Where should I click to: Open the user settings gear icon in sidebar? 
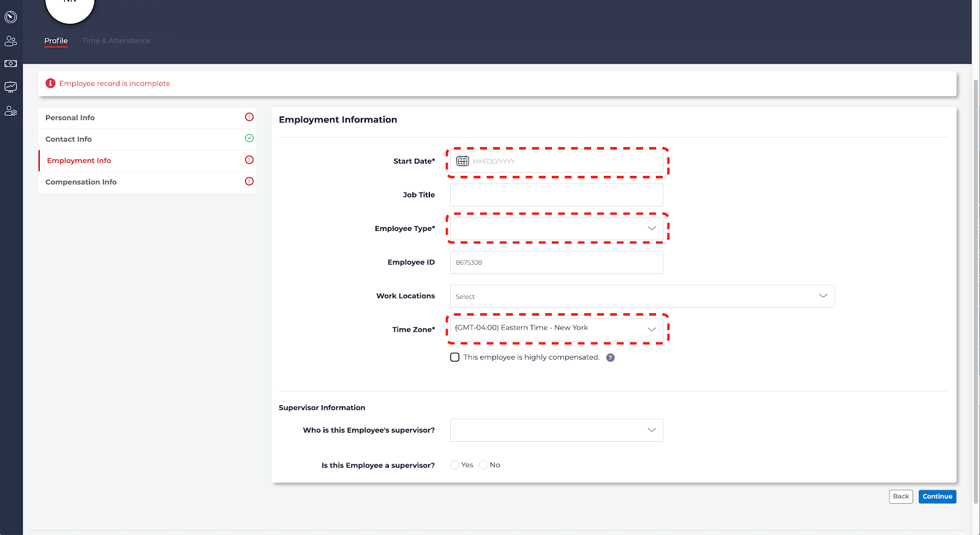(10, 111)
